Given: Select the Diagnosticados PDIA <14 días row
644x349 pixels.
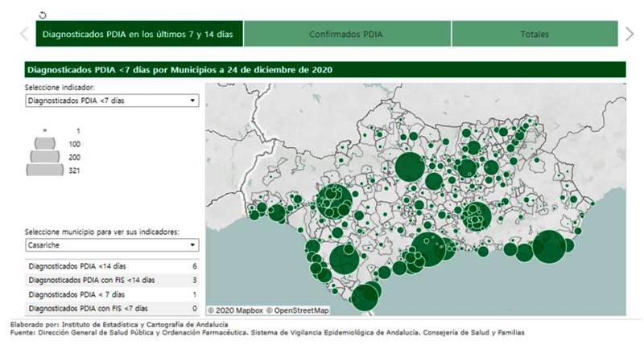Looking at the screenshot, I should point(111,265).
